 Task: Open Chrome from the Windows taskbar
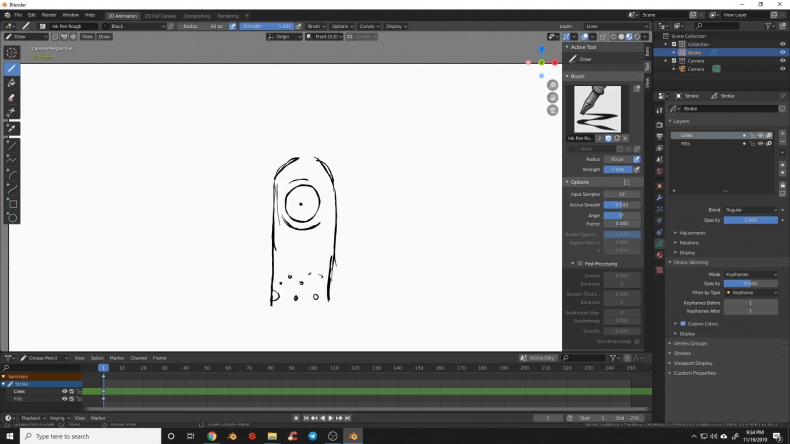[x=212, y=436]
